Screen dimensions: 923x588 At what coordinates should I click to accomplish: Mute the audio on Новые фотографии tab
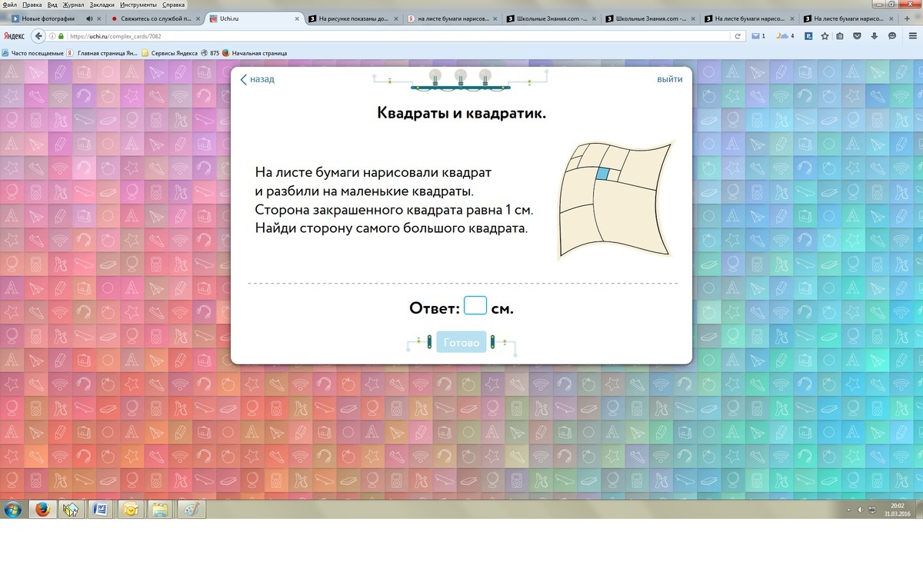(89, 18)
